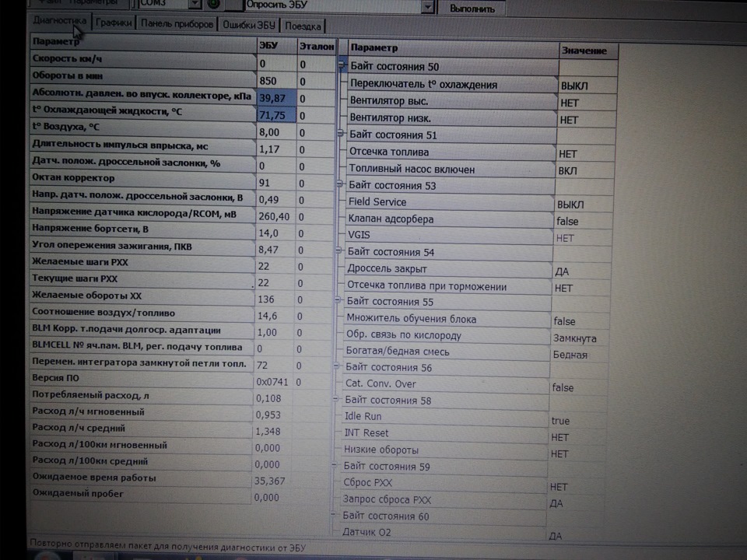747x560 pixels.
Task: Click the Выполнить button
Action: [472, 8]
